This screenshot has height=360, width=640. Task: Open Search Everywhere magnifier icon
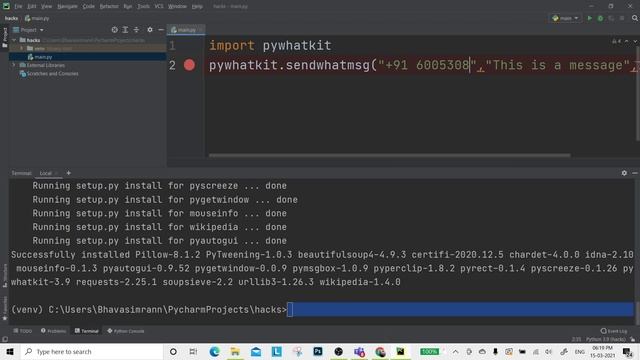[635, 18]
